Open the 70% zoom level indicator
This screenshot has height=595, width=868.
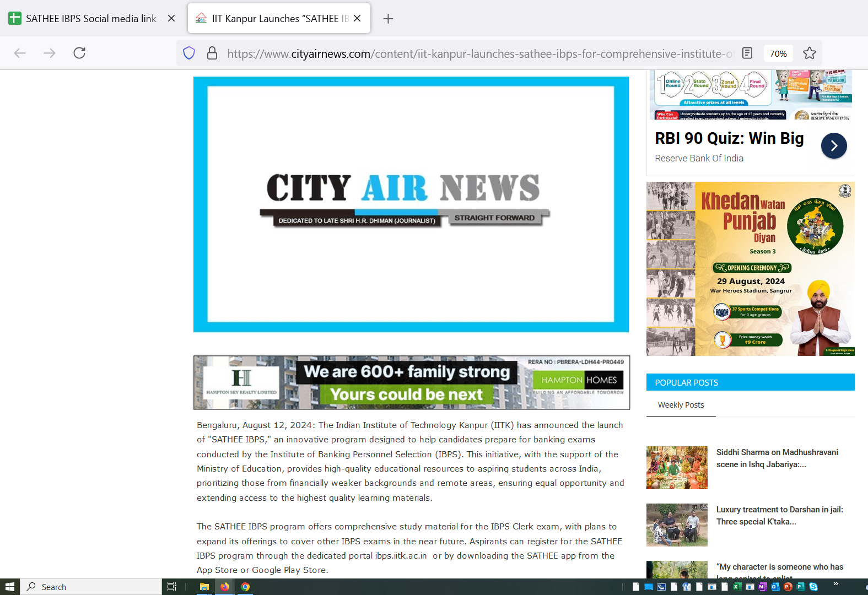coord(778,53)
